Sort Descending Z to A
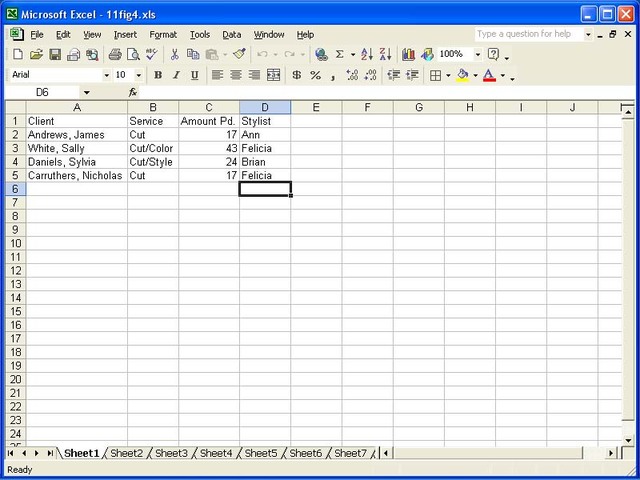 point(385,54)
